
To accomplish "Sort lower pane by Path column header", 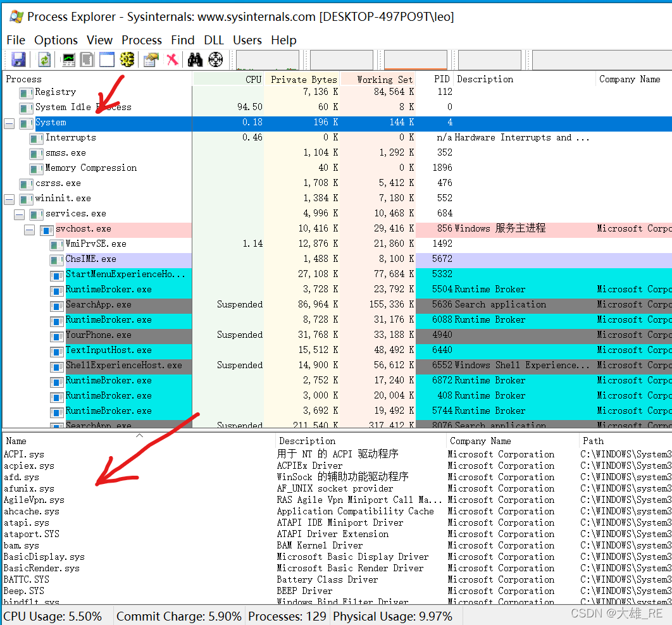I will coord(626,441).
